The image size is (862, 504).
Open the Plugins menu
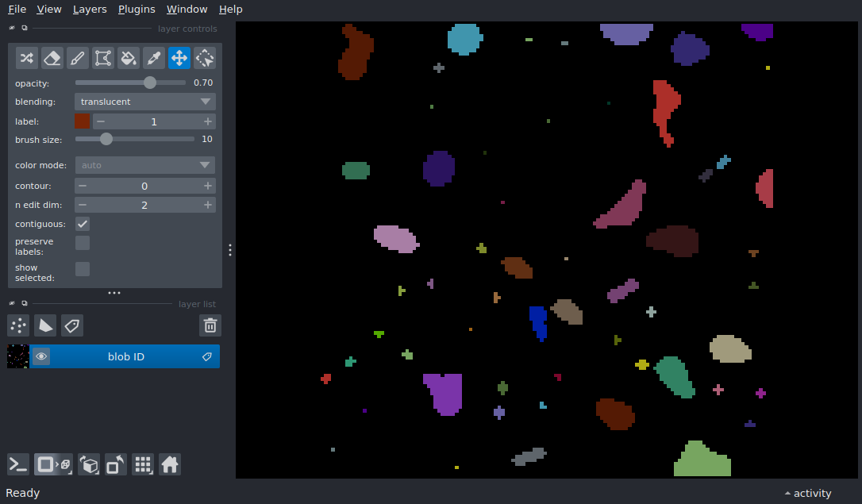[x=137, y=10]
